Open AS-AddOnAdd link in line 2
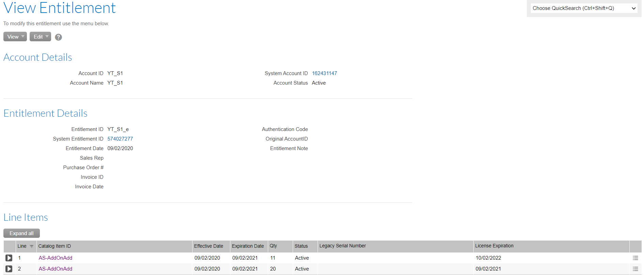 click(56, 269)
